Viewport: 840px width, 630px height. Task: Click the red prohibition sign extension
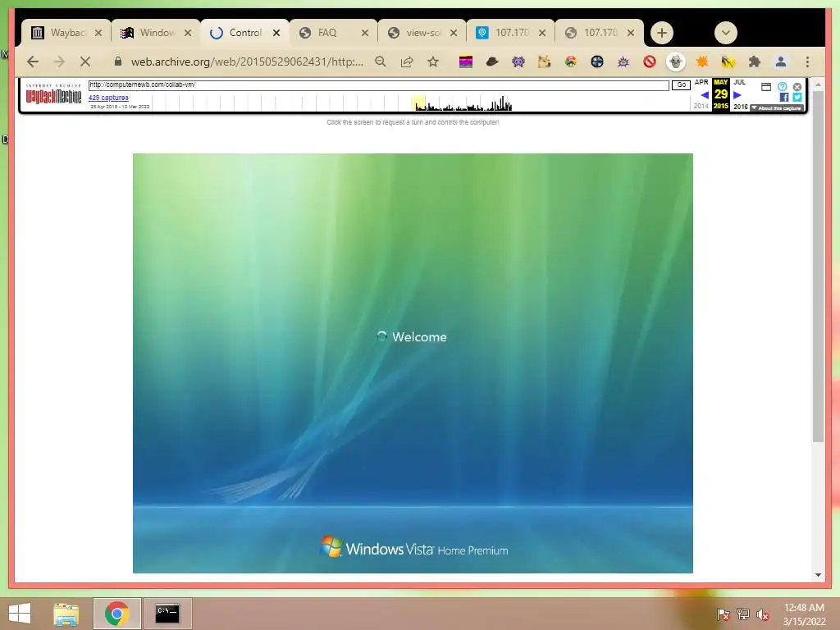point(650,62)
